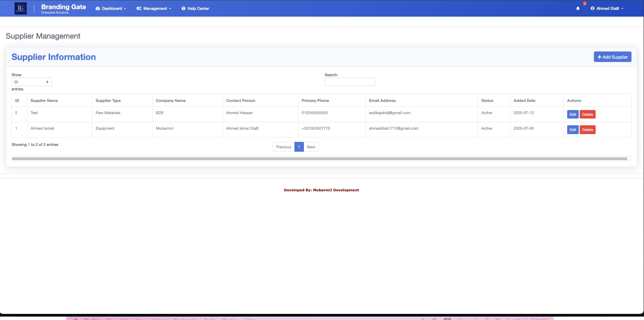The height and width of the screenshot is (320, 644).
Task: Delete the Ahmed Ismail supplier
Action: pyautogui.click(x=587, y=130)
